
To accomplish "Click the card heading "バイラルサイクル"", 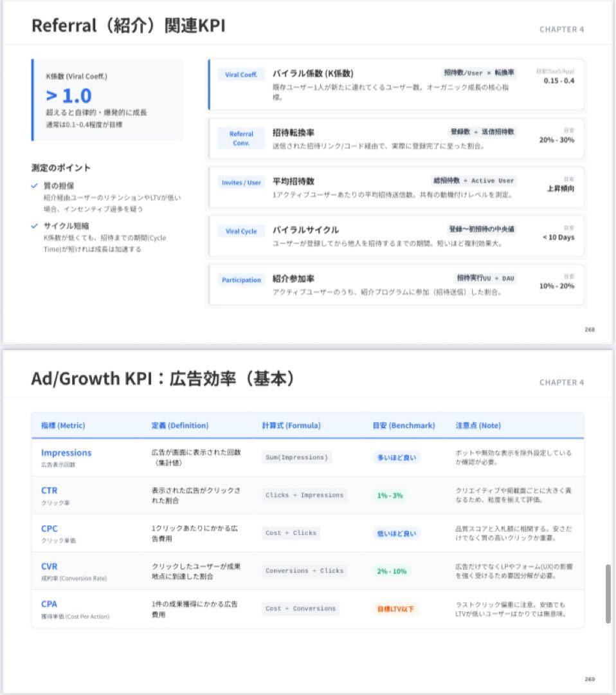I will 305,230.
